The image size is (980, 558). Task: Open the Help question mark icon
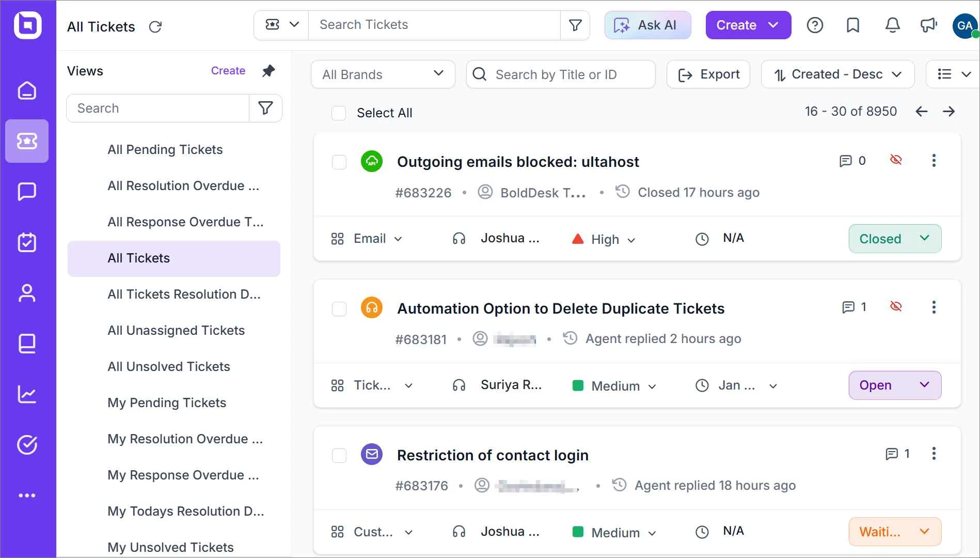(x=815, y=25)
